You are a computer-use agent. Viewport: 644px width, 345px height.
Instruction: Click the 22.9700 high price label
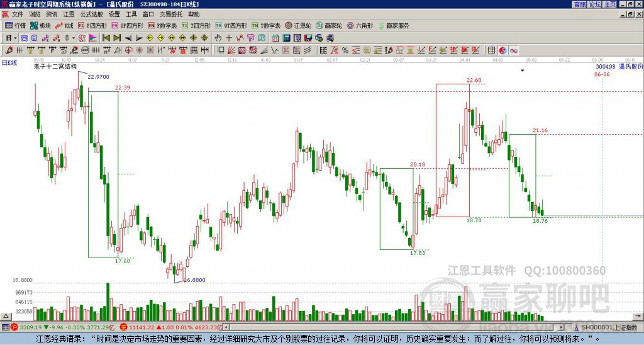pyautogui.click(x=98, y=77)
